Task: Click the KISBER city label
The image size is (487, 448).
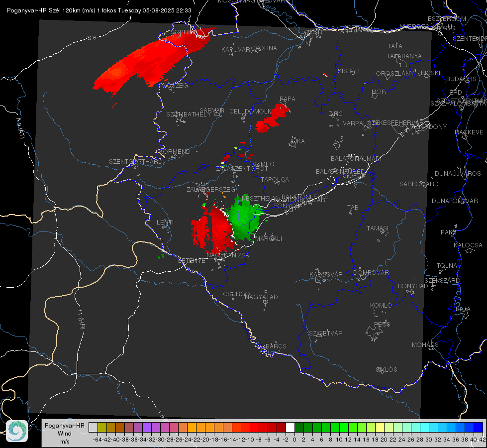Action: [x=349, y=71]
